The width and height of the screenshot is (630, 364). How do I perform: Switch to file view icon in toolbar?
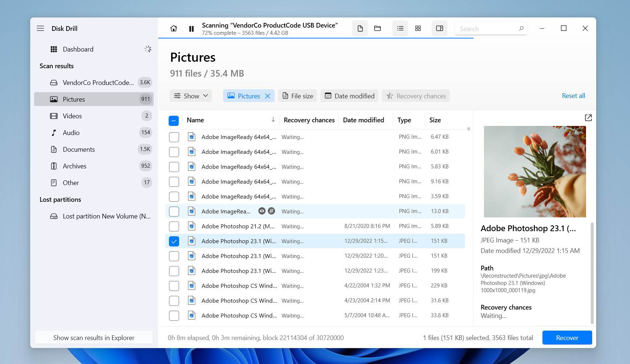point(360,28)
